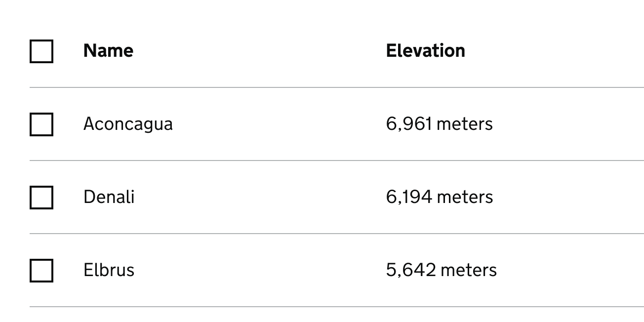Tick the select-all checkbox in header row

point(41,51)
